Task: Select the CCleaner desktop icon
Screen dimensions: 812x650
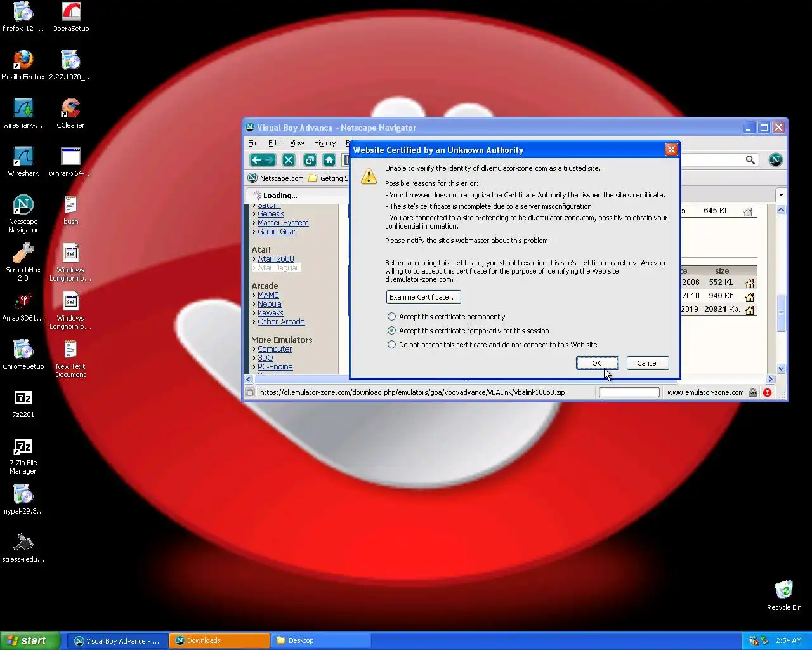Action: click(70, 114)
